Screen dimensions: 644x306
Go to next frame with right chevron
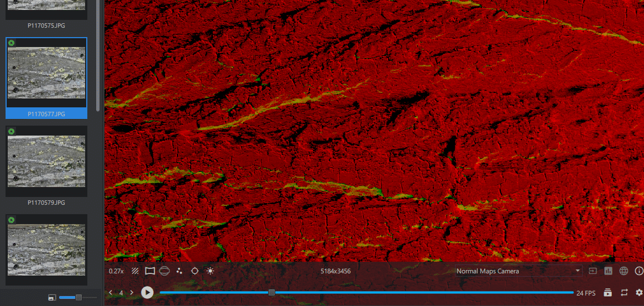click(x=132, y=293)
